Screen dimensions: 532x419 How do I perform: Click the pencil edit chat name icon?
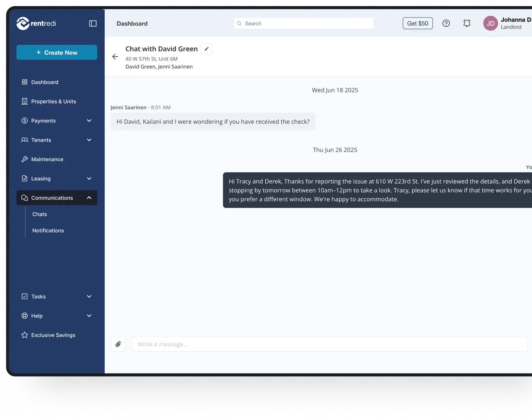click(x=207, y=49)
